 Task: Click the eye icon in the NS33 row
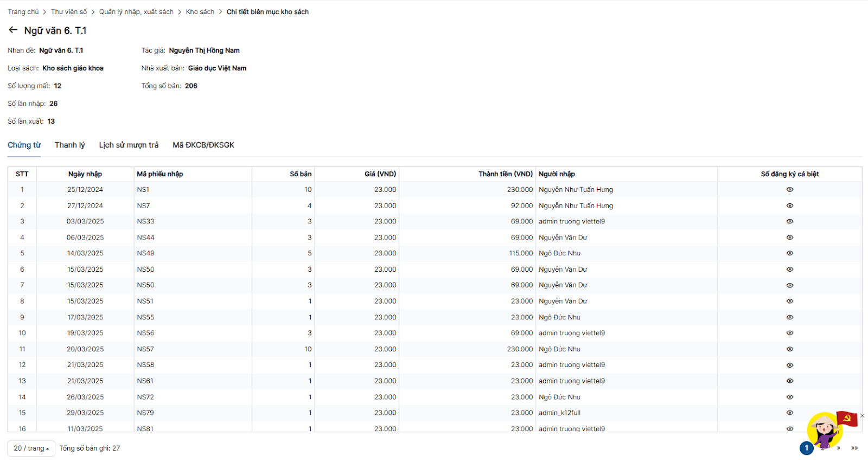[x=789, y=222]
